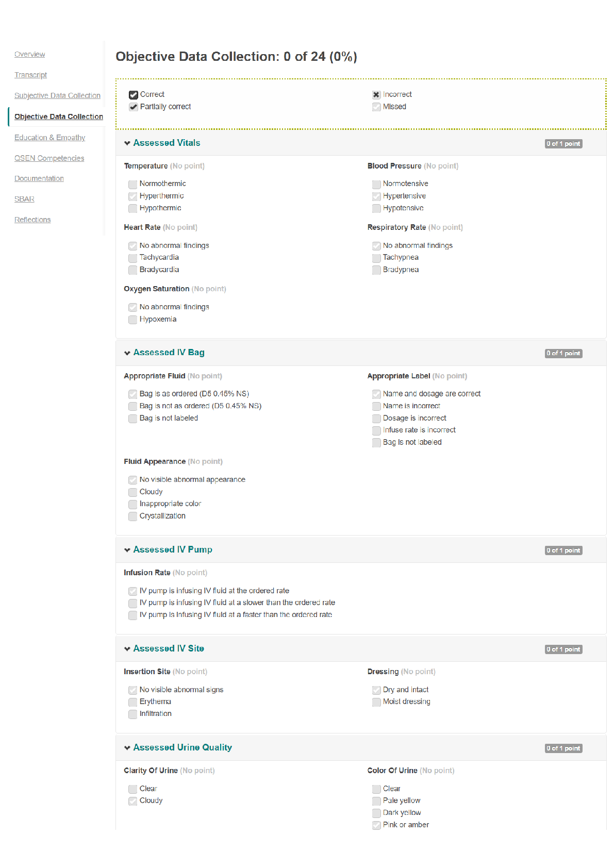
Task: Click the Assessed Urine Quality score badge
Action: 563,748
